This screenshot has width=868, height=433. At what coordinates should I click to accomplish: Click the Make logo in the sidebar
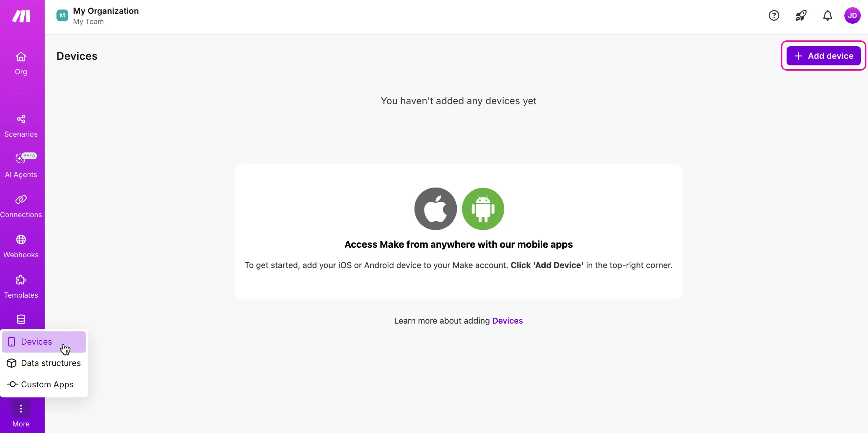[x=21, y=16]
